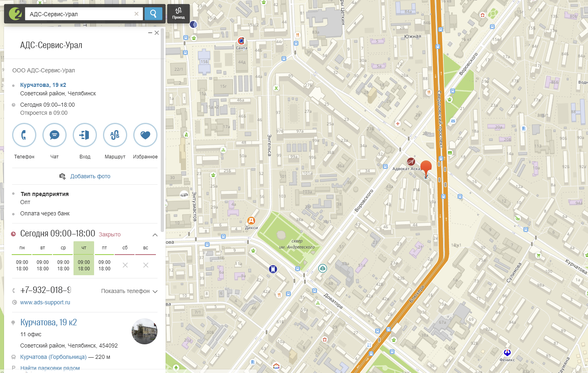Click the Энтузиастов street label

194,206
